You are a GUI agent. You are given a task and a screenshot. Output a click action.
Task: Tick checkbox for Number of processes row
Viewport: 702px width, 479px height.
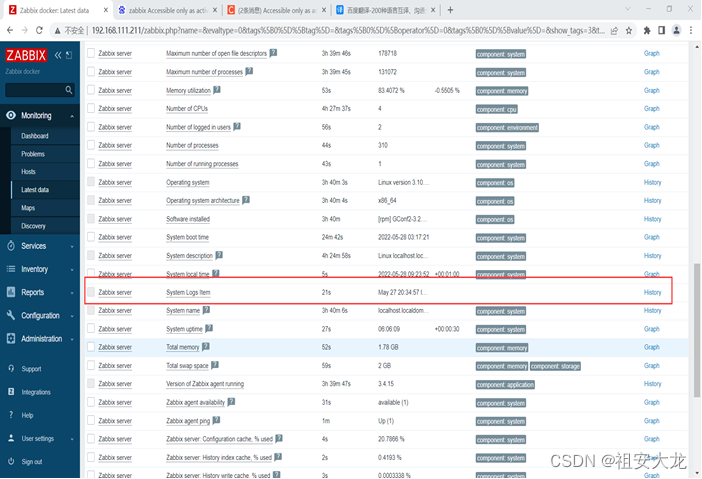click(x=91, y=145)
